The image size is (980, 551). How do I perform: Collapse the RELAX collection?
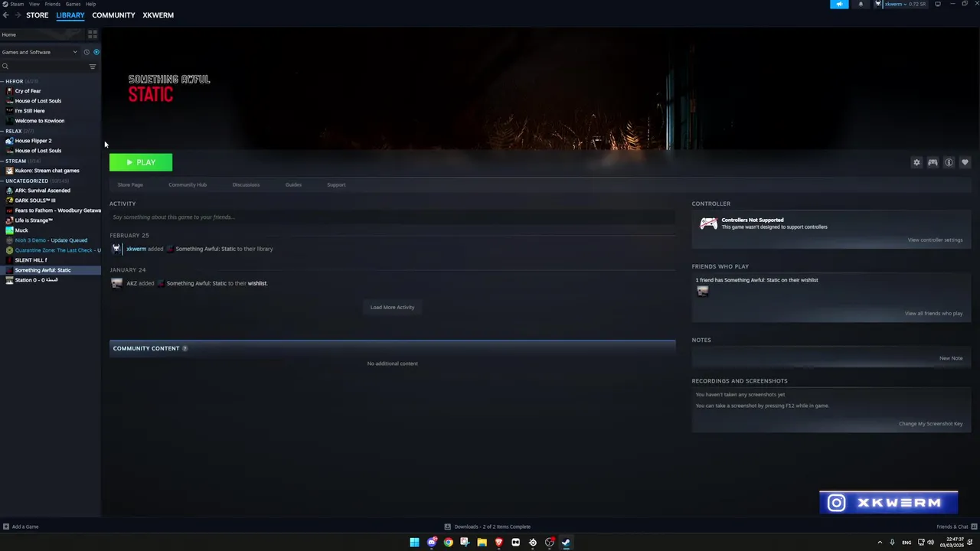click(x=2, y=131)
